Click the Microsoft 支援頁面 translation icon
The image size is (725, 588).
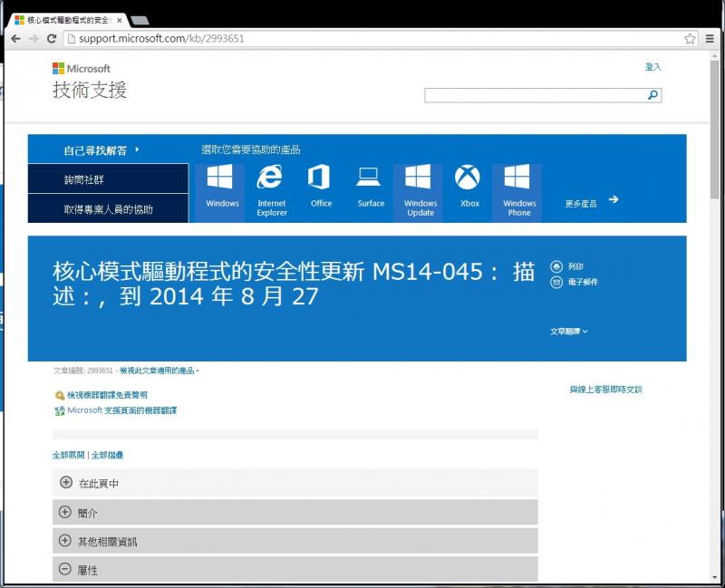coord(60,410)
